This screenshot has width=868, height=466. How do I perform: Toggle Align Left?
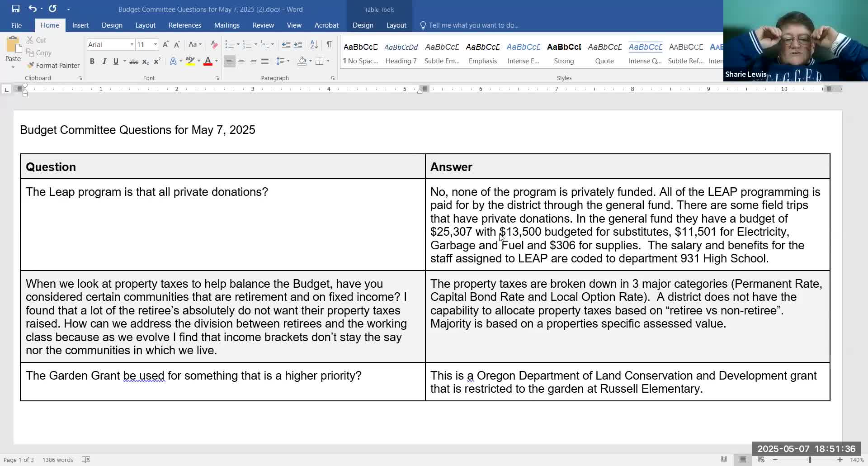[230, 62]
